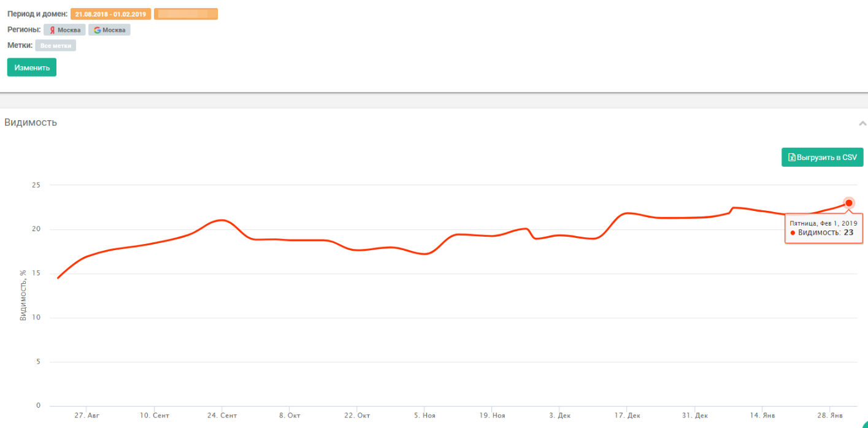This screenshot has width=868, height=428.
Task: Click the 5. Ноя axis label
Action: point(424,416)
